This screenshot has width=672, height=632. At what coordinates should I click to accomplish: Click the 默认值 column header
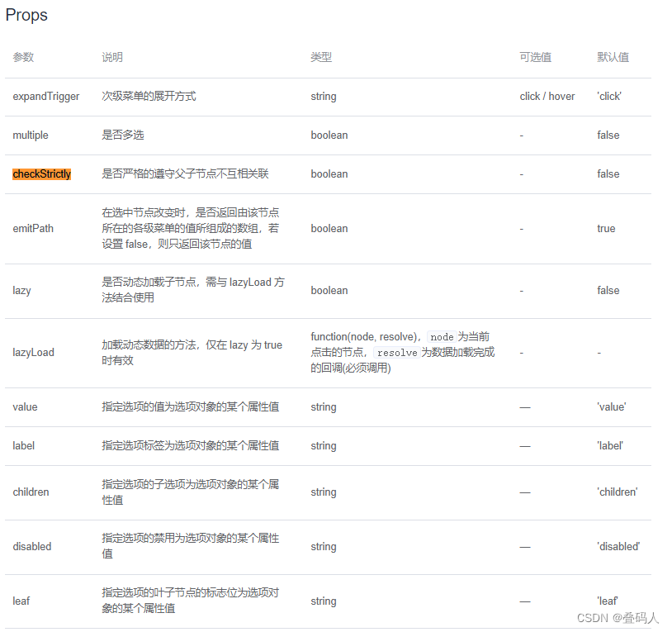tap(611, 58)
